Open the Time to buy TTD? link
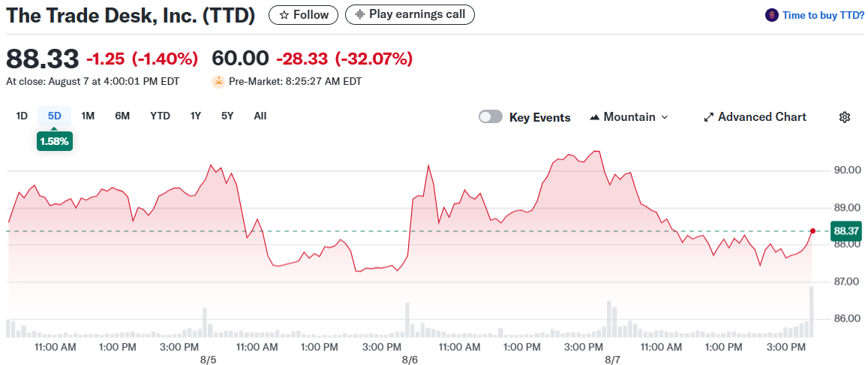868x365 pixels. tap(822, 16)
